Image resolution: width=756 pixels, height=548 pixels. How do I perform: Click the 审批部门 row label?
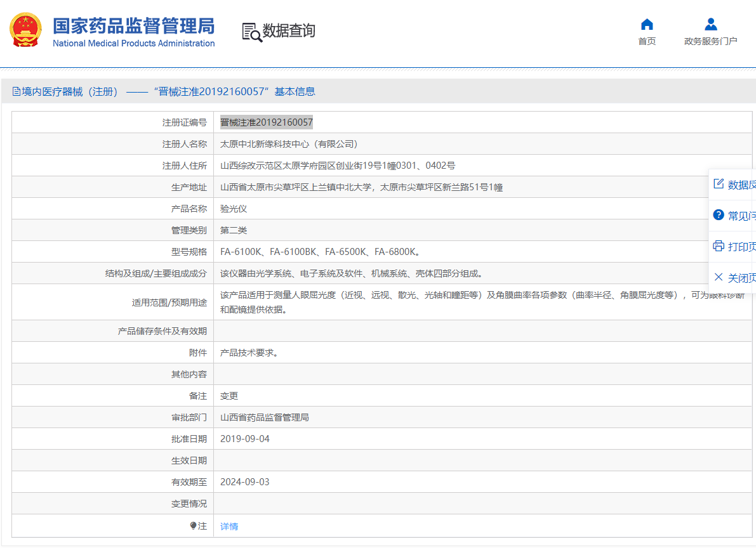point(189,417)
